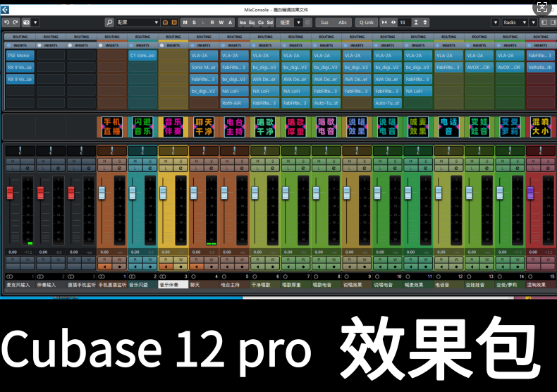Click the red fader on 麦克风输入 channel
This screenshot has height=392, width=557.
(x=10, y=192)
